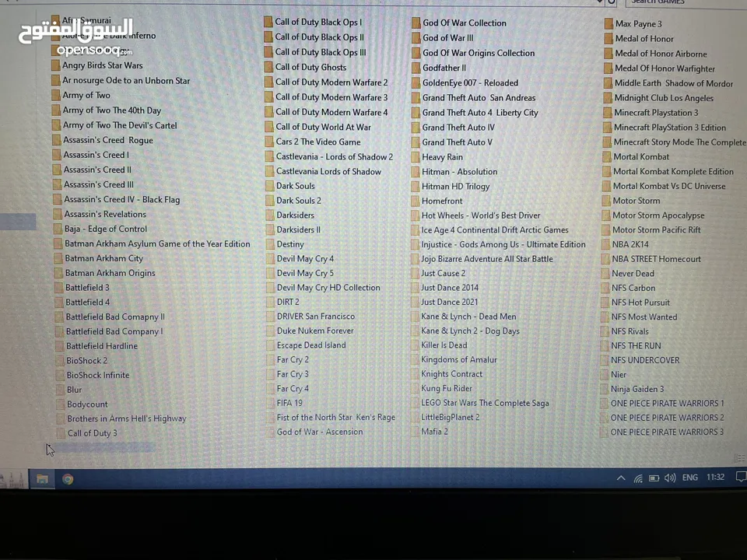The width and height of the screenshot is (747, 560).
Task: Open the notification center icon
Action: pyautogui.click(x=740, y=477)
